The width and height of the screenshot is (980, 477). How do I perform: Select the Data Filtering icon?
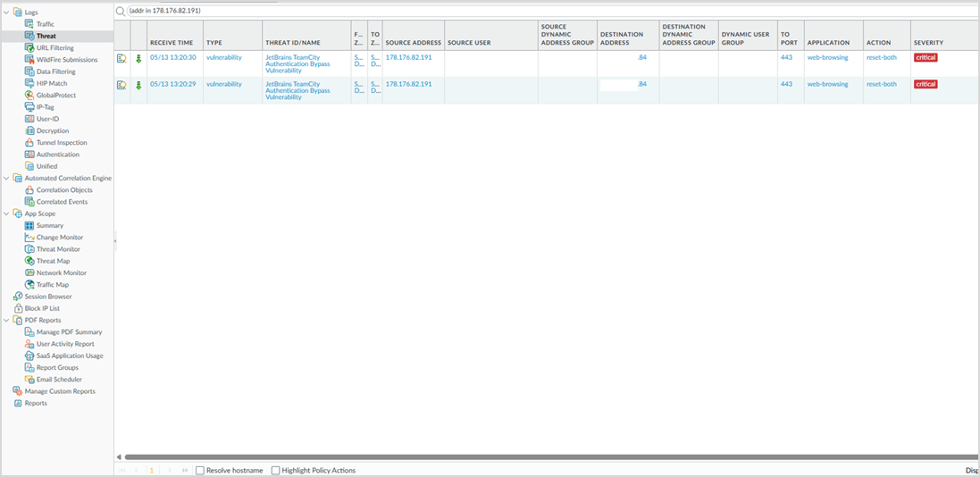click(x=29, y=71)
